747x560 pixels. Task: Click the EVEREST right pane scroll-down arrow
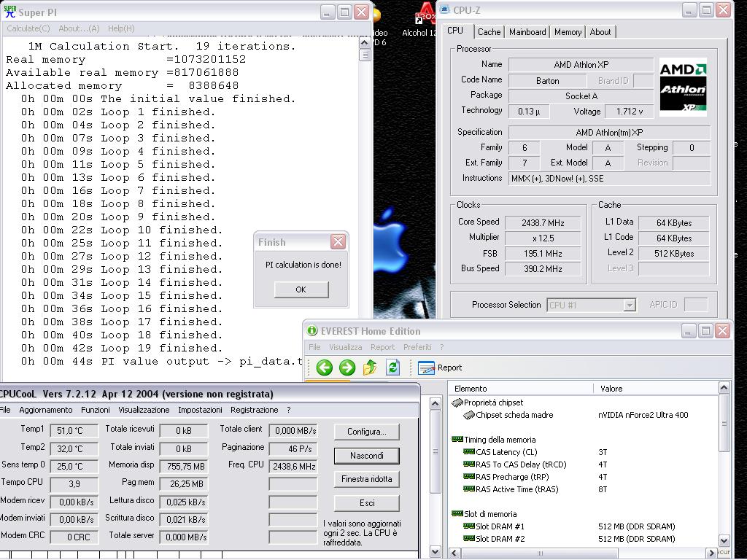pyautogui.click(x=724, y=540)
